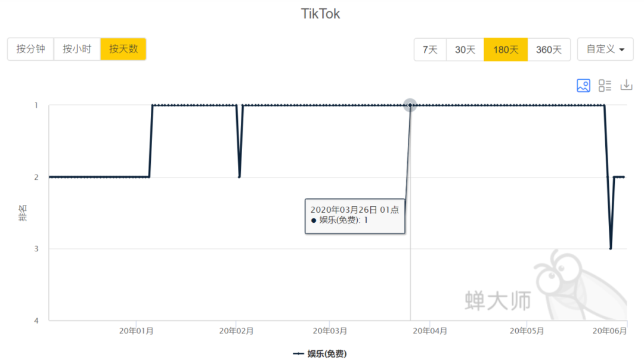Viewport: 644px width, 364px height.
Task: Select 按分钟 granularity
Action: tap(30, 49)
